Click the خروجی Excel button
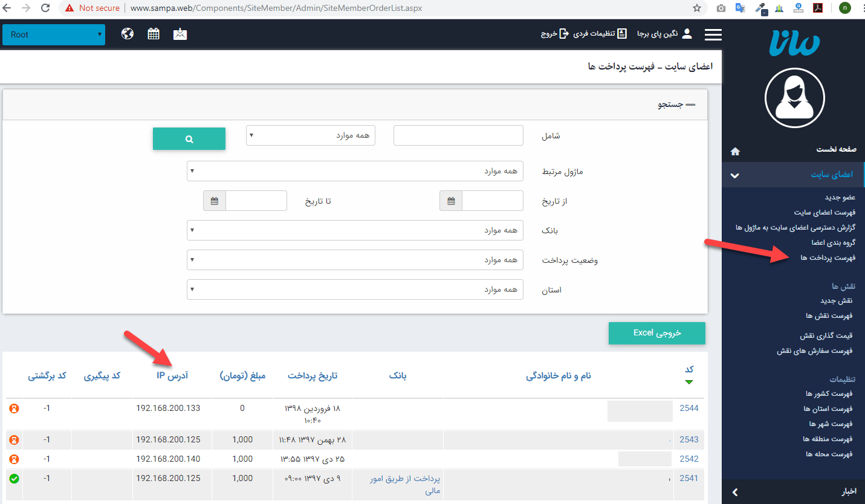Screen dimensions: 865x504 click(656, 333)
